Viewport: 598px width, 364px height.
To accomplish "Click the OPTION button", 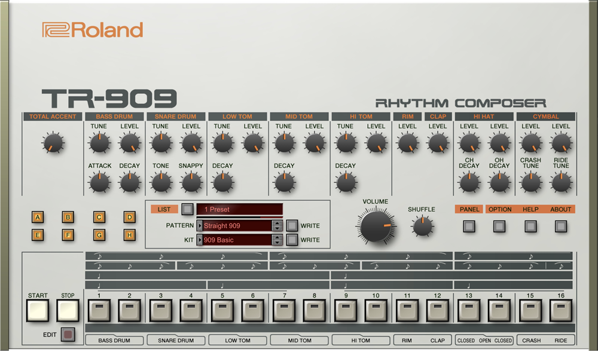I will tap(499, 227).
